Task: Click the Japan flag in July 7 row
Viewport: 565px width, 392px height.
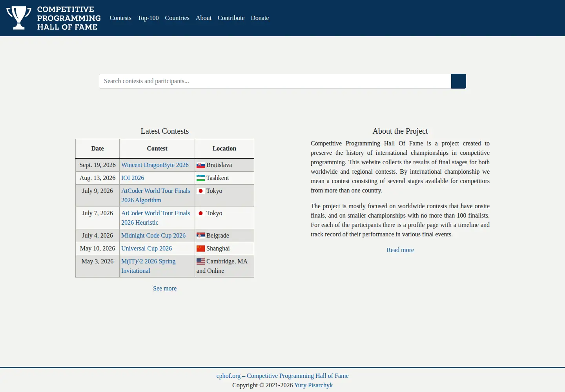Action: pyautogui.click(x=200, y=214)
